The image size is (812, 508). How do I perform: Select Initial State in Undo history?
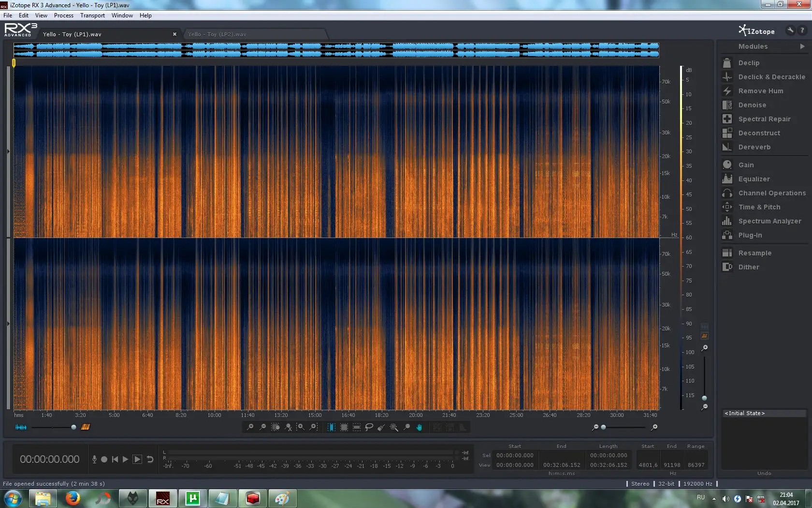[764, 413]
